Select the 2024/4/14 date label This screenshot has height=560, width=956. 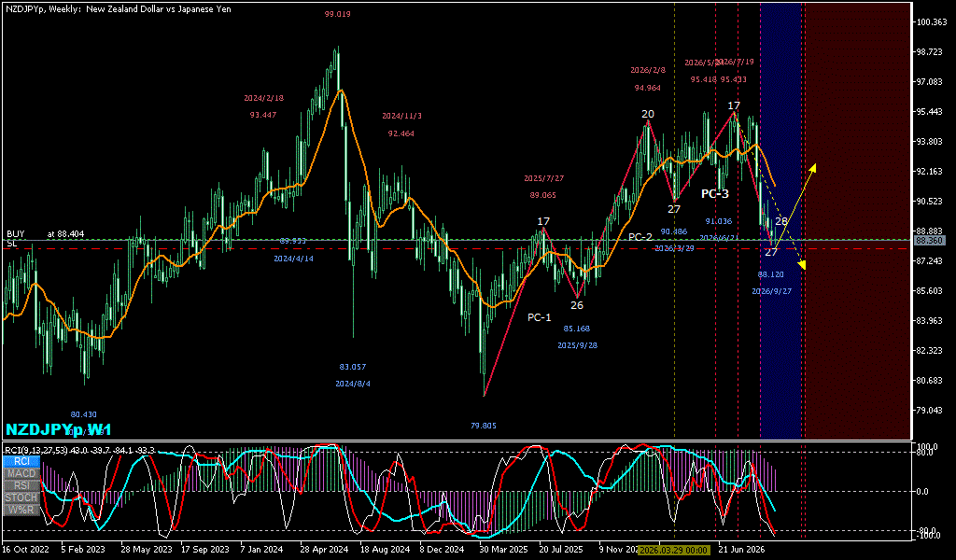(293, 259)
